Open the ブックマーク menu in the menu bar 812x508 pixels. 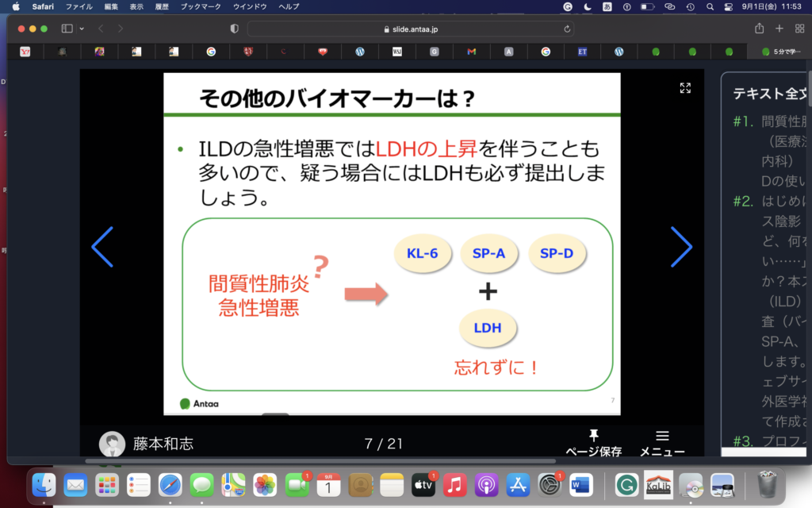pyautogui.click(x=201, y=6)
